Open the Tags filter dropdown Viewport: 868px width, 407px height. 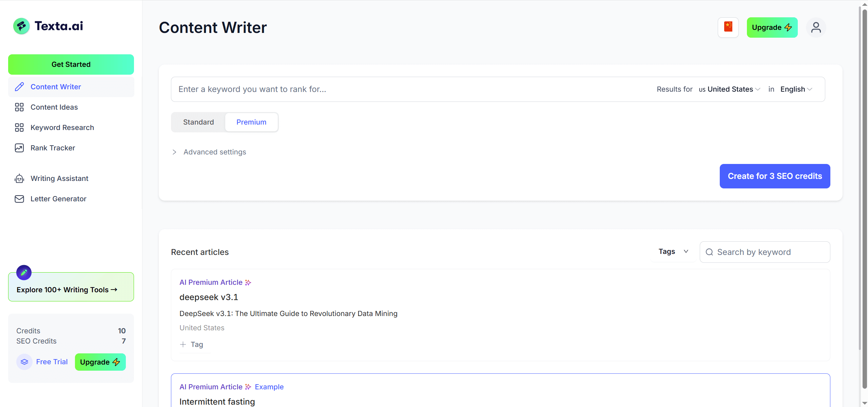673,252
